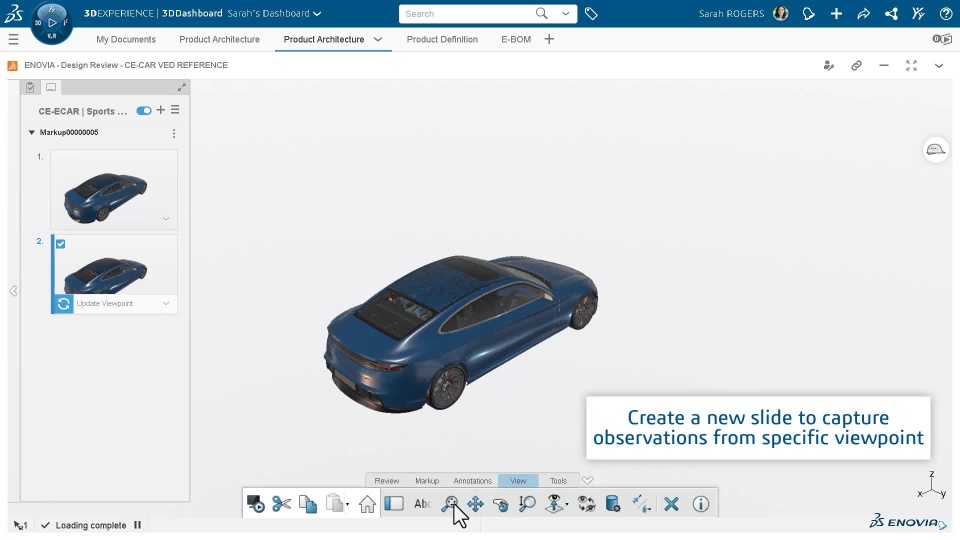The height and width of the screenshot is (540, 960).
Task: Open the view mode icon's dropdown arrow
Action: tap(567, 505)
